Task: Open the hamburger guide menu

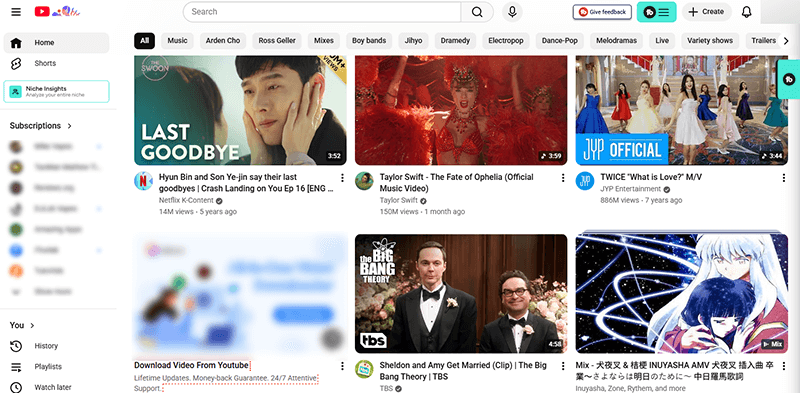Action: pyautogui.click(x=16, y=12)
